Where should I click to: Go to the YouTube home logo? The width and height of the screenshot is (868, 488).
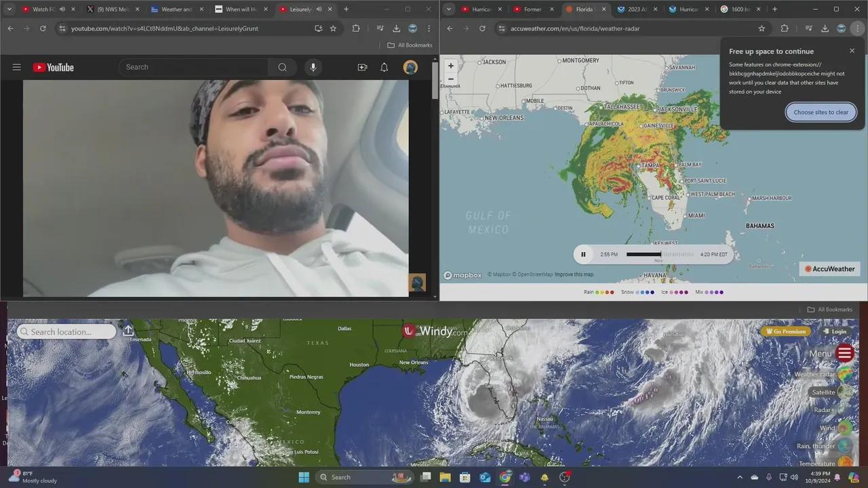pyautogui.click(x=53, y=67)
